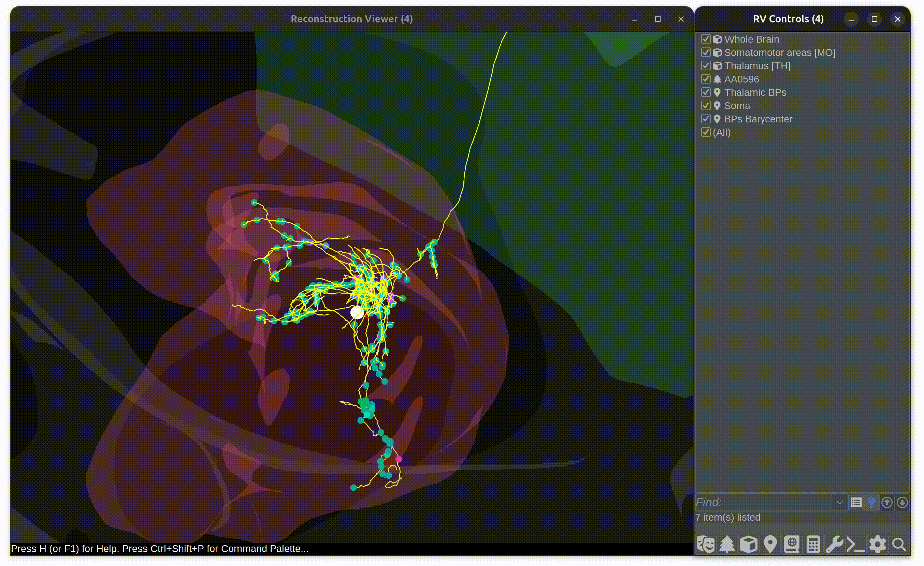Viewport: 924px width, 566px height.
Task: Disable the Soma visibility checkbox
Action: (706, 106)
